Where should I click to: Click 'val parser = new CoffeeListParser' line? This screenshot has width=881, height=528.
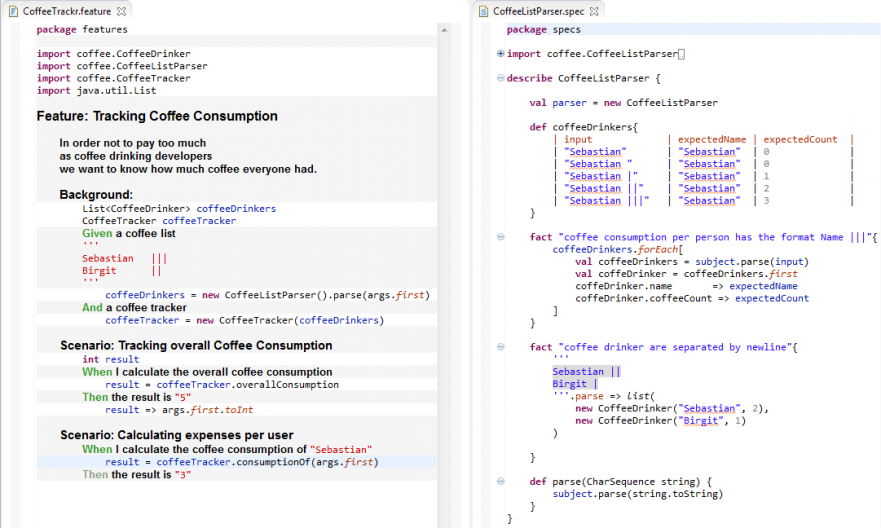[624, 103]
